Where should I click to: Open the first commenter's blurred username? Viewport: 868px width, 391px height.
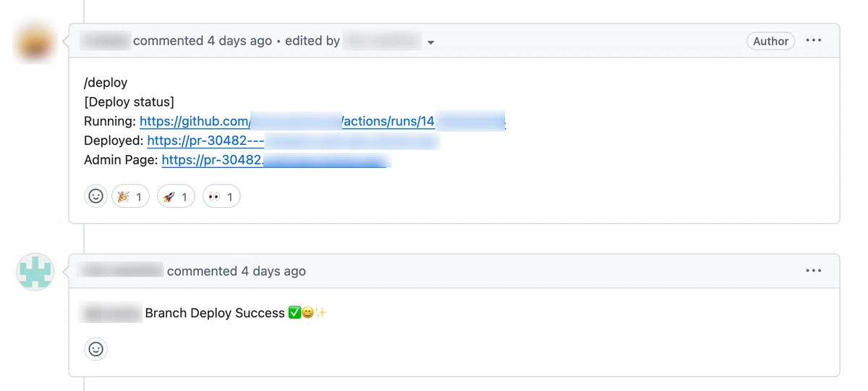(105, 41)
